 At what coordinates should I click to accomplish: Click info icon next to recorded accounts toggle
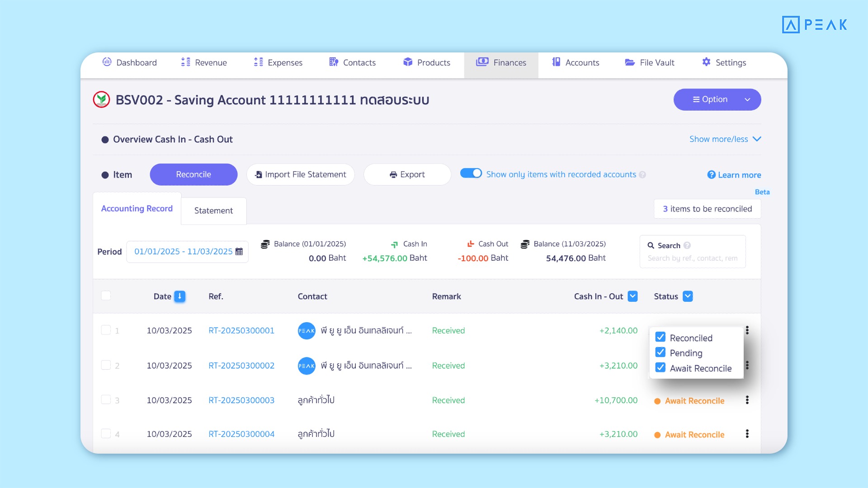[642, 175]
